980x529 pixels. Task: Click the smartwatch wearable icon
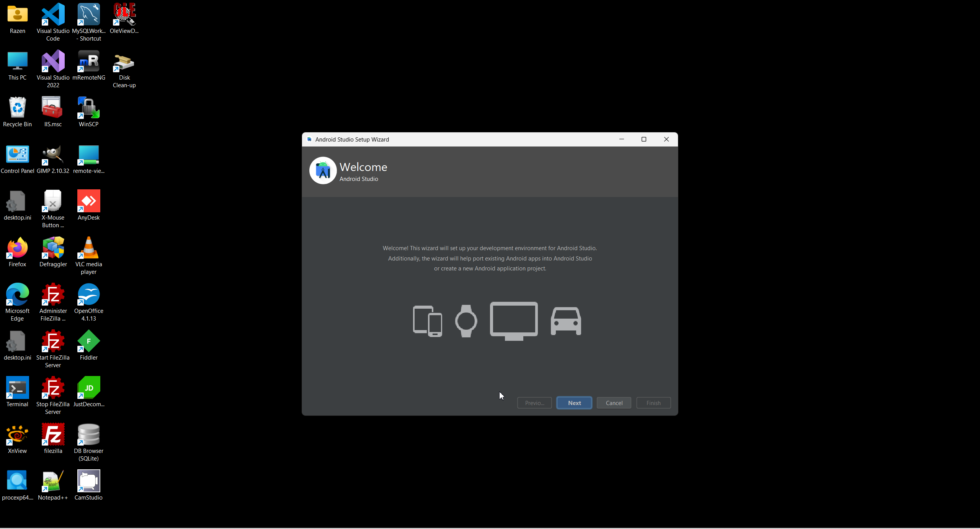pos(466,321)
